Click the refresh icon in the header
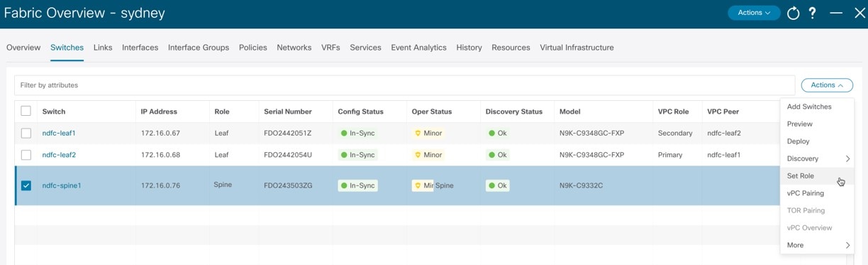The width and height of the screenshot is (868, 265). click(x=794, y=13)
